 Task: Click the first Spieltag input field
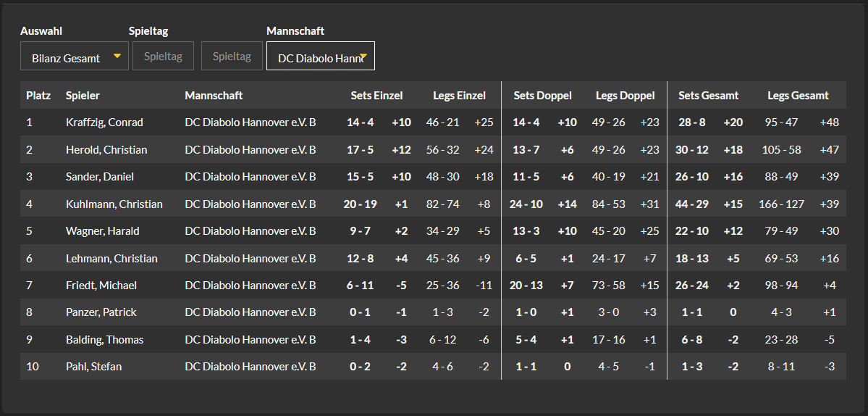pos(164,56)
